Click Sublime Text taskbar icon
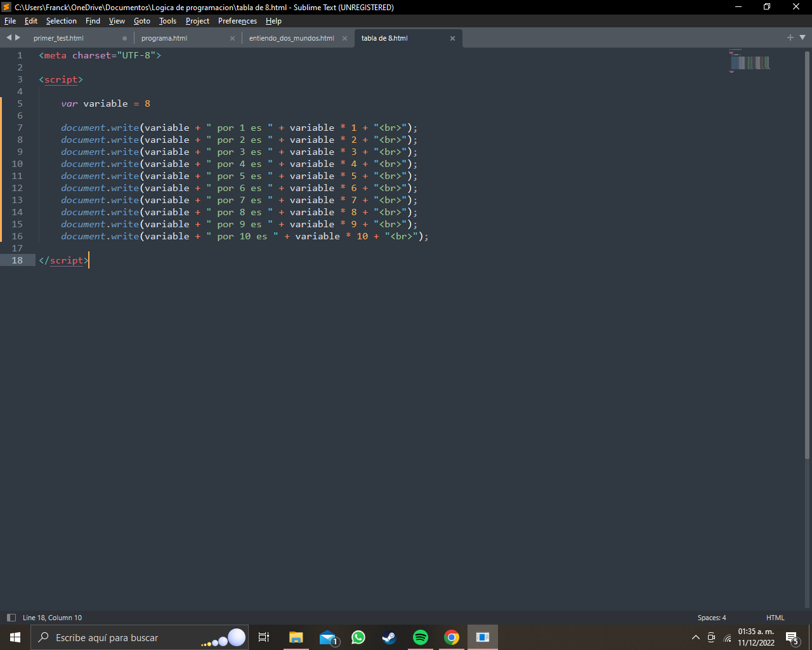The image size is (812, 650). (483, 637)
